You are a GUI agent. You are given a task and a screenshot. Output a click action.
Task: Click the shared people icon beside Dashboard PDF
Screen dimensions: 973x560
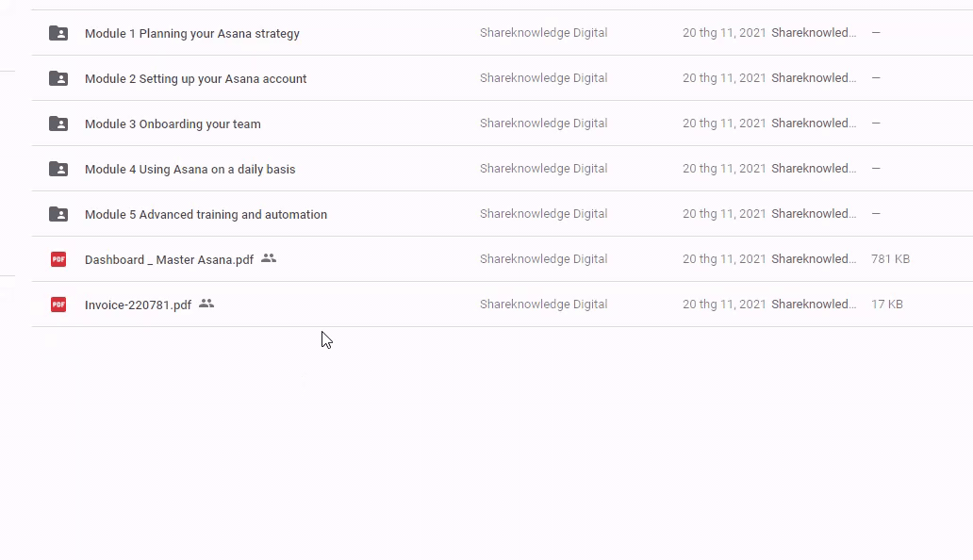tap(269, 258)
